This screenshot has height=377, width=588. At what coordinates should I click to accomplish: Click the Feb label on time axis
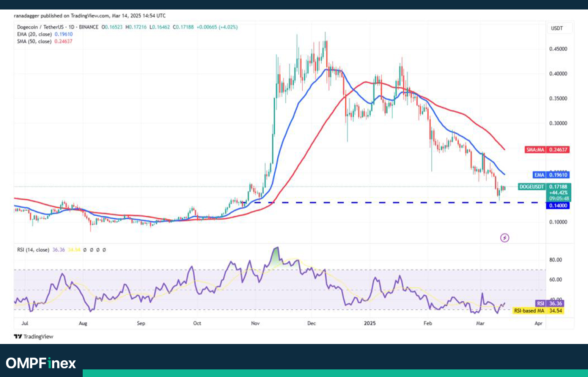428,323
